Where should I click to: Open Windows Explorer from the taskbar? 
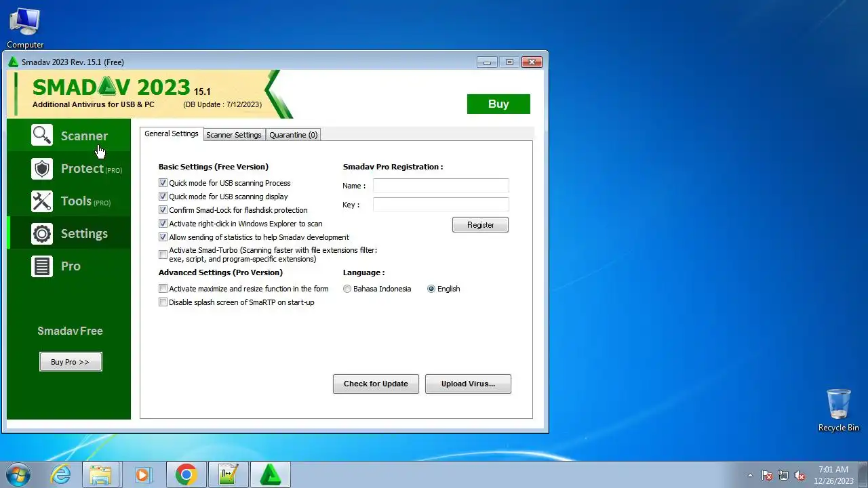[x=101, y=474]
